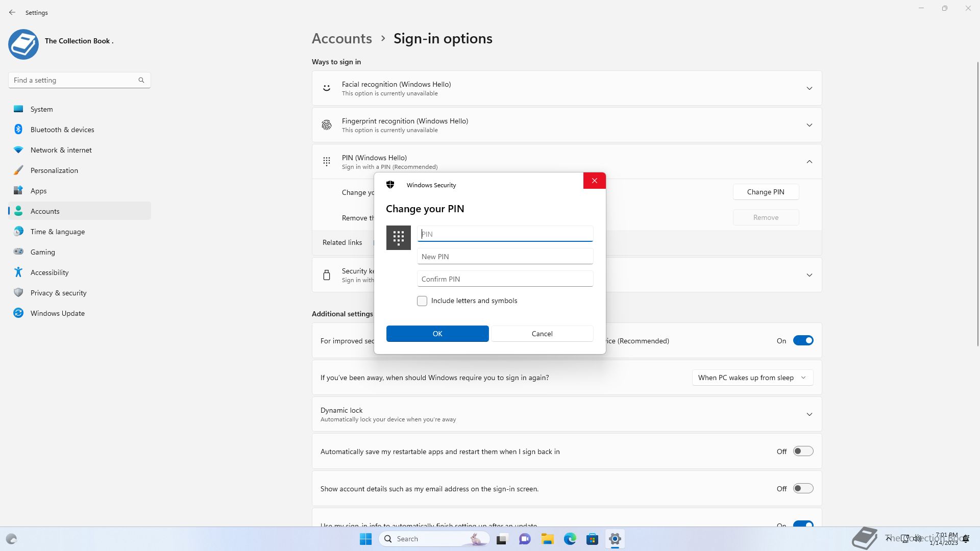Screen dimensions: 980x551
Task: Cancel the Change your PIN dialog
Action: (x=542, y=334)
